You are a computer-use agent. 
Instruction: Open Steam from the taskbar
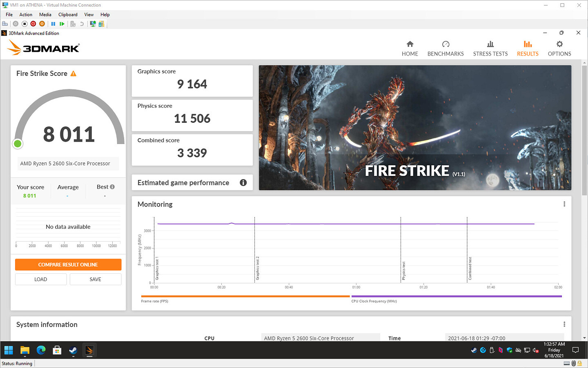click(x=73, y=350)
